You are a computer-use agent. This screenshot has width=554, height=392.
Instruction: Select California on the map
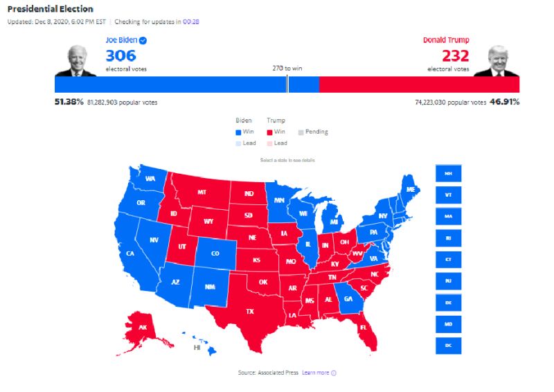click(130, 253)
